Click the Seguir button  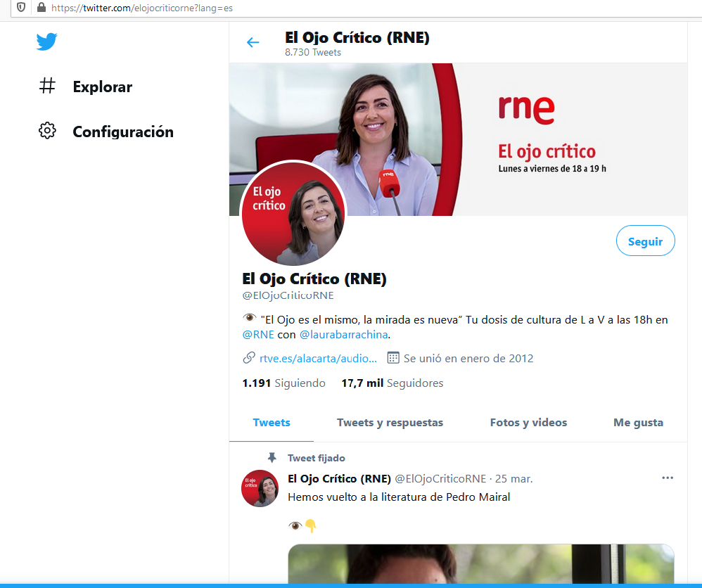[x=645, y=241]
